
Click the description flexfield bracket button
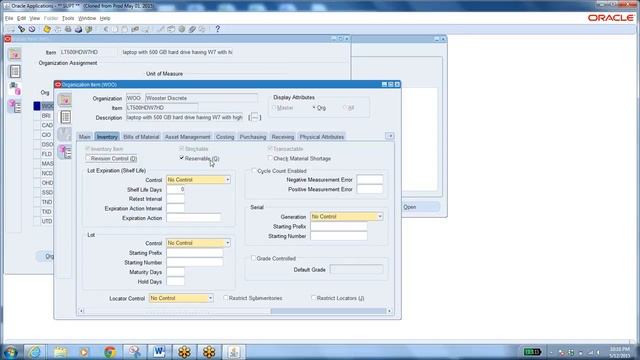pos(255,118)
